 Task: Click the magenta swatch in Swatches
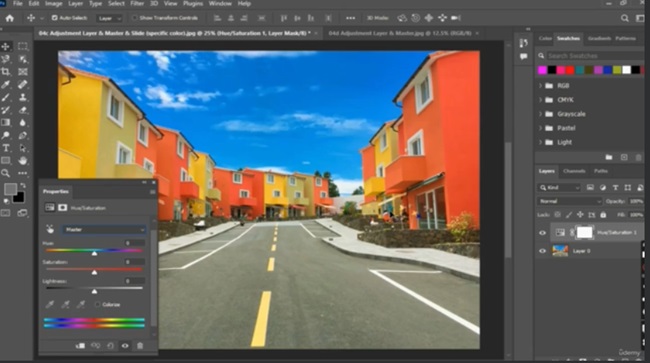coord(542,70)
